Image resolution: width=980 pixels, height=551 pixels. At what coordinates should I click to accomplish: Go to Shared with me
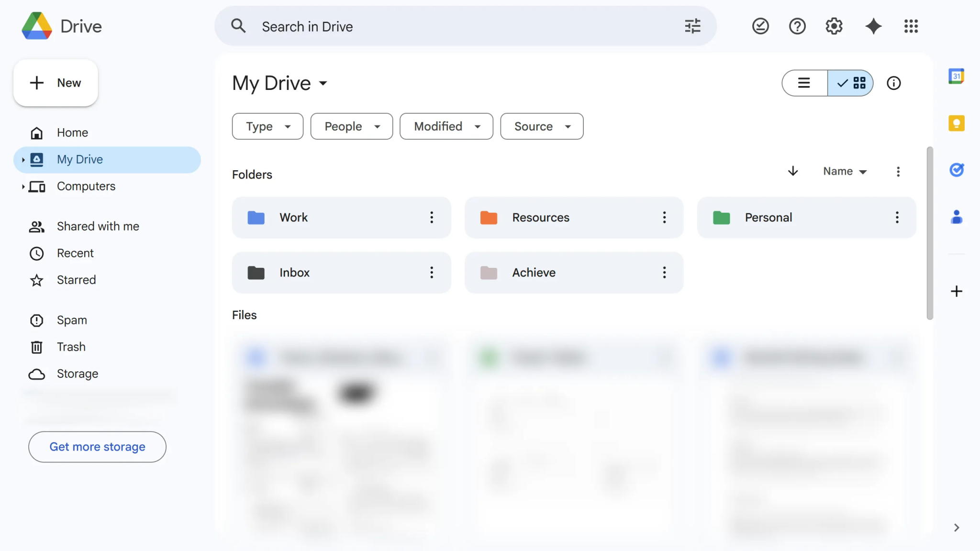pos(98,226)
